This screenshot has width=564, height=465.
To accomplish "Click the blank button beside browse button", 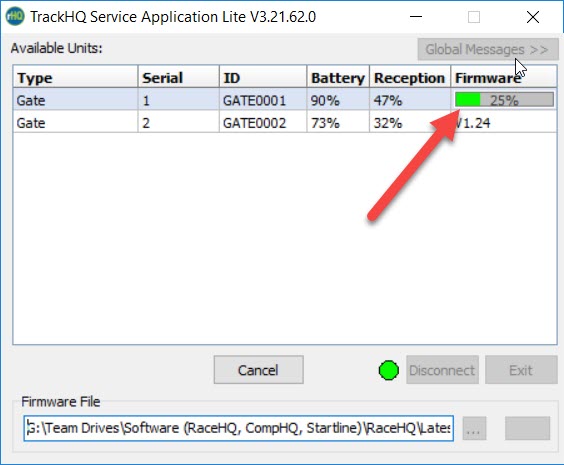I will coord(527,428).
